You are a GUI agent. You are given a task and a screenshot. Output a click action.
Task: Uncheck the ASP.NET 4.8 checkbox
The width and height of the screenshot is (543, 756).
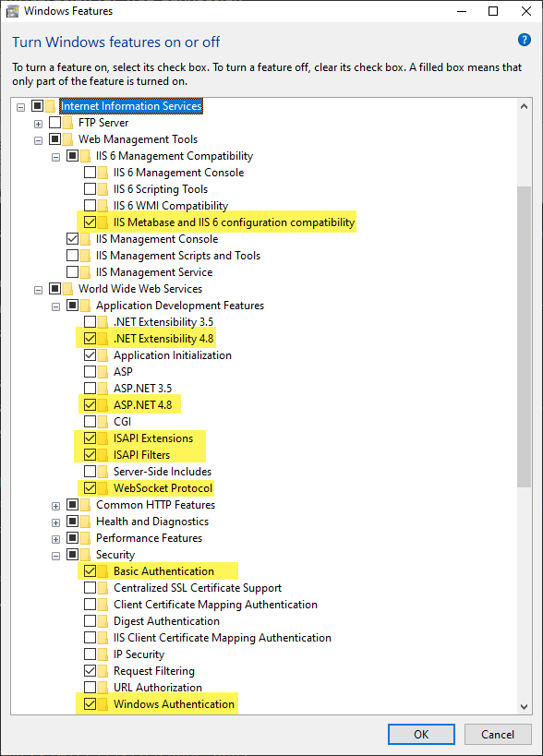point(90,405)
